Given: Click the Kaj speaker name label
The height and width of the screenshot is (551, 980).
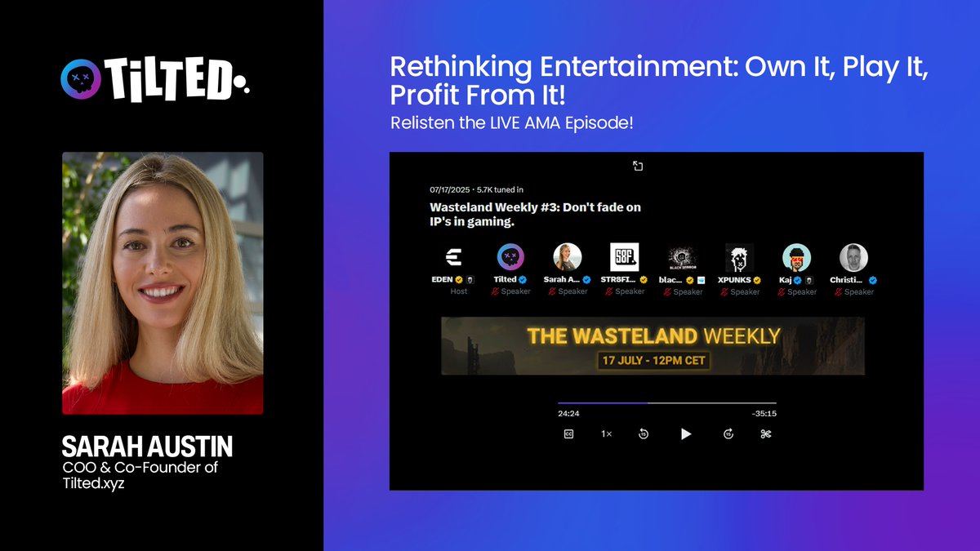Looking at the screenshot, I should pos(785,279).
